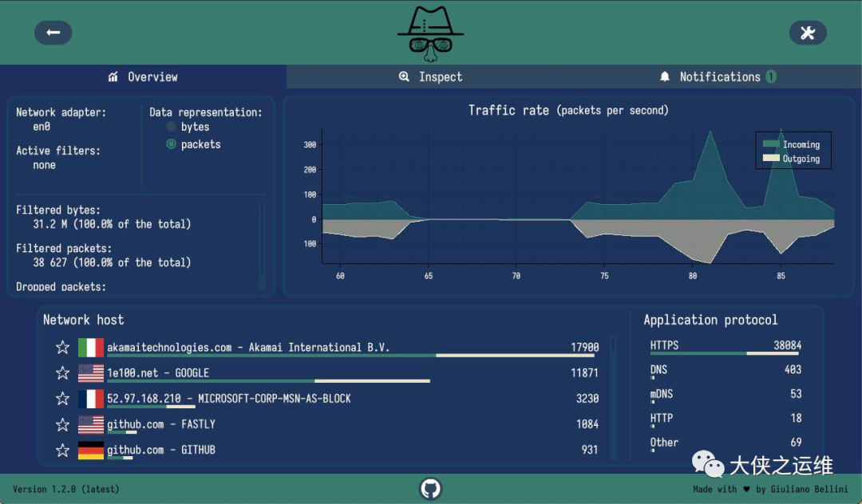The image size is (862, 504).
Task: Click the HTTPS protocol traffic bar
Action: click(725, 353)
